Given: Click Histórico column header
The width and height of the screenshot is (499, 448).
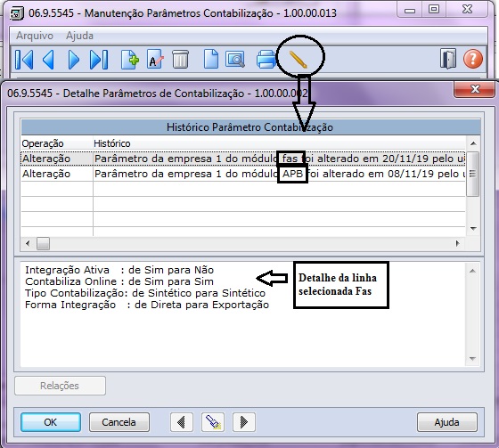Looking at the screenshot, I should pyautogui.click(x=279, y=143).
